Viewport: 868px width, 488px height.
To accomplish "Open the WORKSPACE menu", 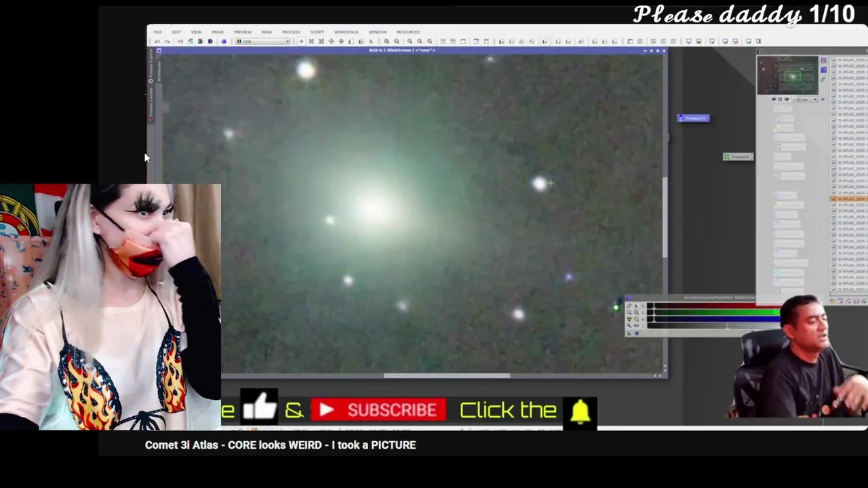I will pos(346,32).
